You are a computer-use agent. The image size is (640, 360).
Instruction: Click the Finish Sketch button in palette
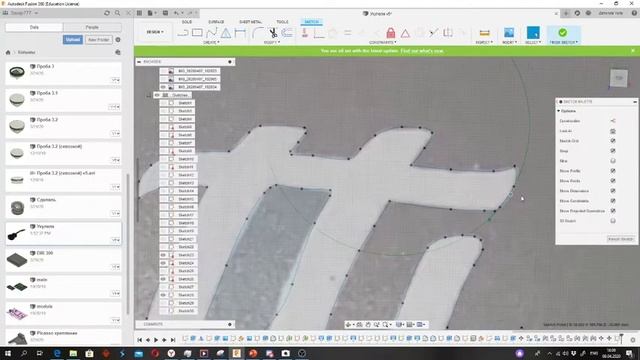[x=620, y=239]
